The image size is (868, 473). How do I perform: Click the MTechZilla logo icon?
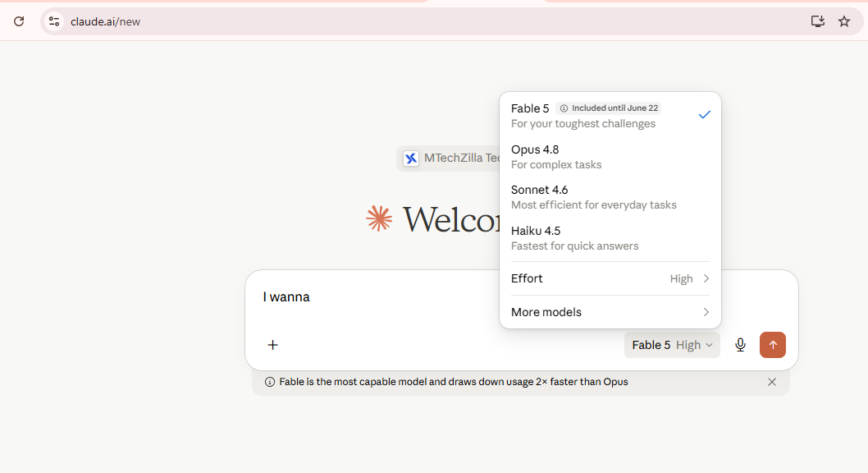click(x=411, y=158)
